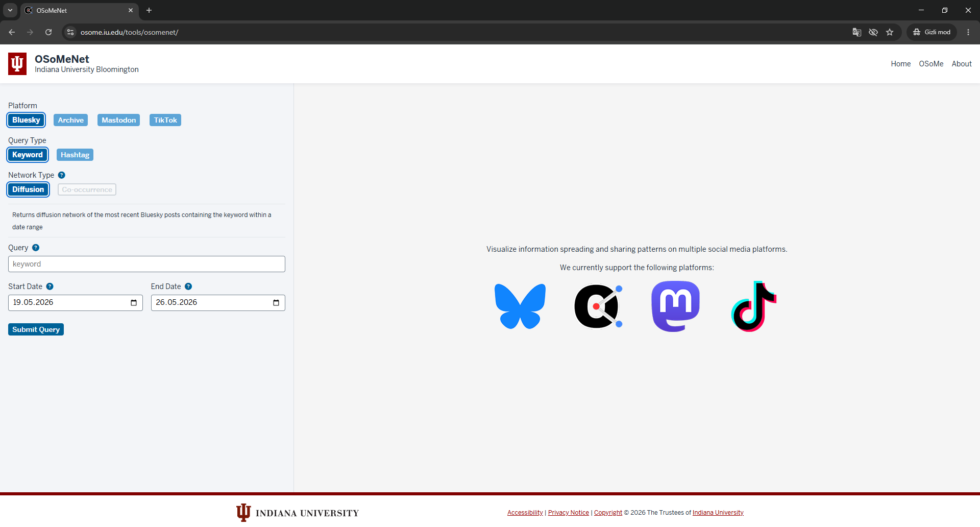Screen dimensions: 980x527
Task: Follow the Indiana University footer link
Action: (x=718, y=513)
